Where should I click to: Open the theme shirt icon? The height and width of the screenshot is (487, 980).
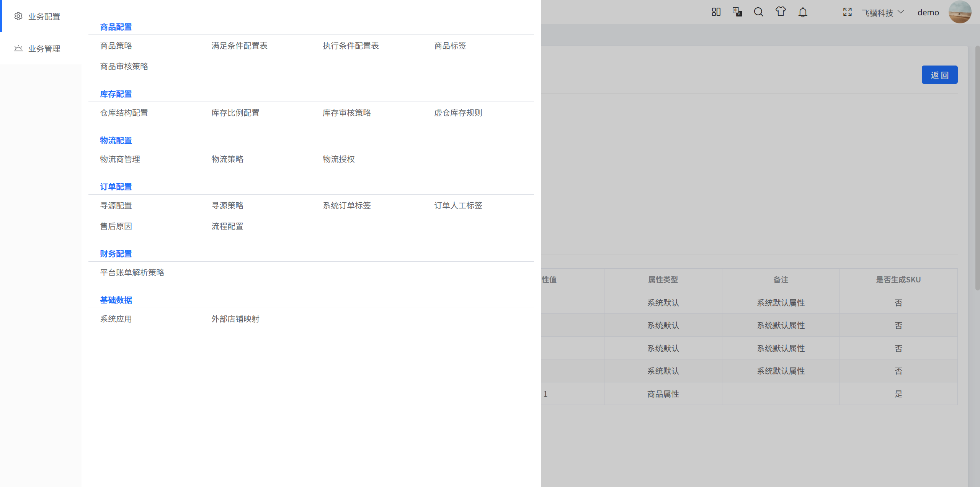[781, 12]
